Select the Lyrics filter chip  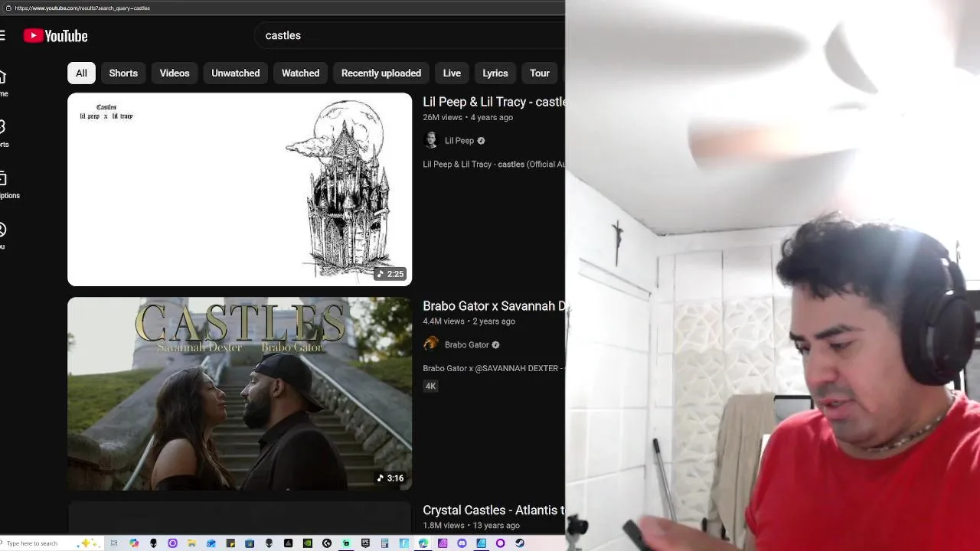(495, 73)
